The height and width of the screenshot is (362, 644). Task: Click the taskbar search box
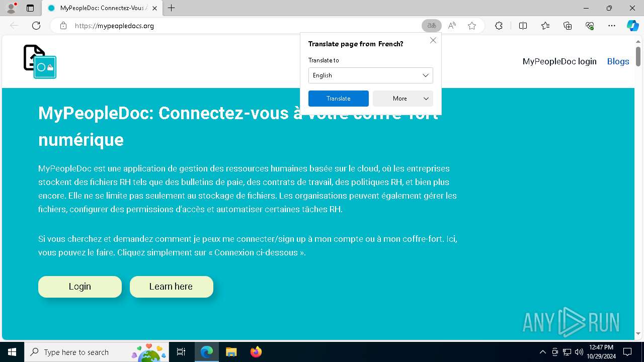(x=97, y=352)
